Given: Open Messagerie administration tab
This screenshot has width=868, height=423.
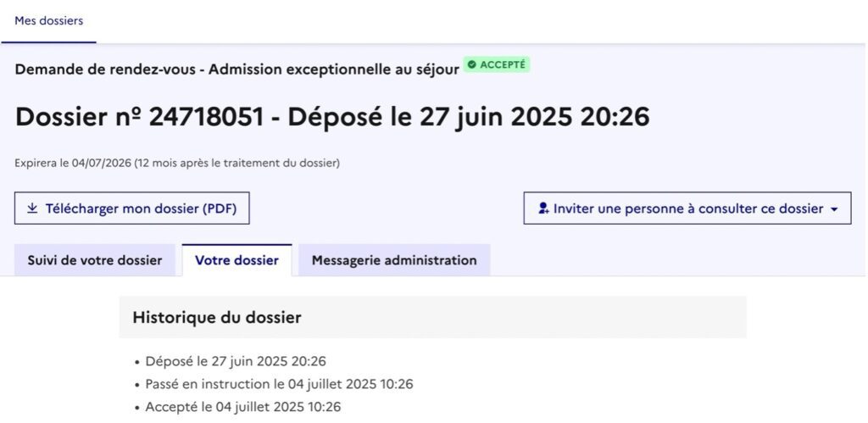Looking at the screenshot, I should [x=394, y=260].
